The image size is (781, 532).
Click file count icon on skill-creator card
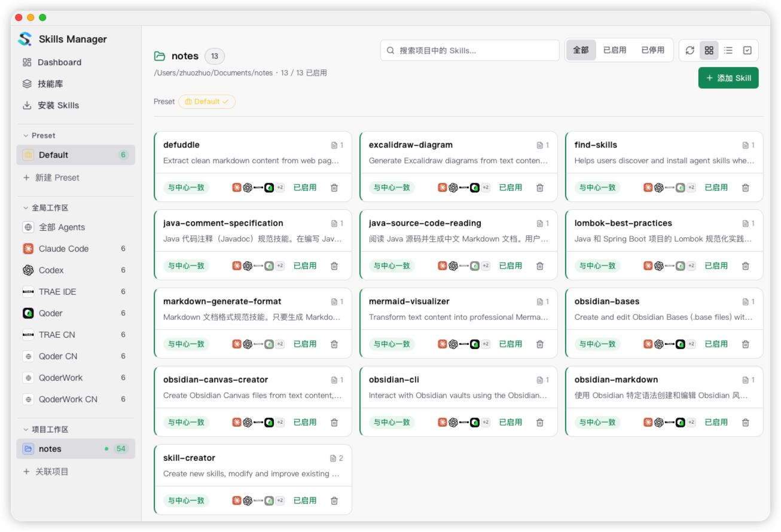(333, 458)
